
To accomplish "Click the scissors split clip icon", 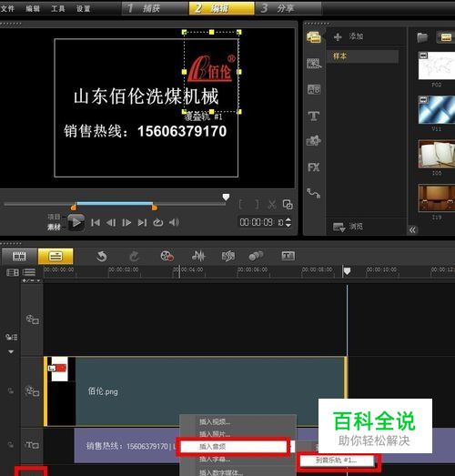I will click(x=272, y=205).
